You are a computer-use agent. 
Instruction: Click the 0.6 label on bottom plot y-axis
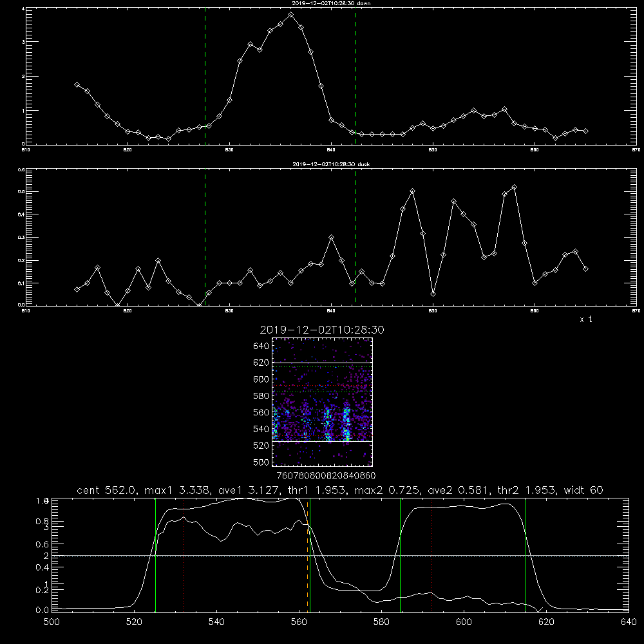(42, 544)
